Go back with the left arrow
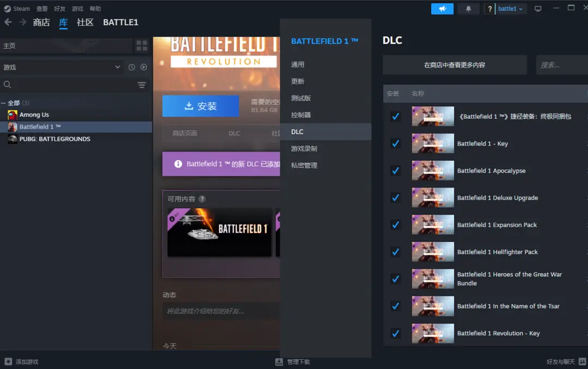 (x=8, y=22)
